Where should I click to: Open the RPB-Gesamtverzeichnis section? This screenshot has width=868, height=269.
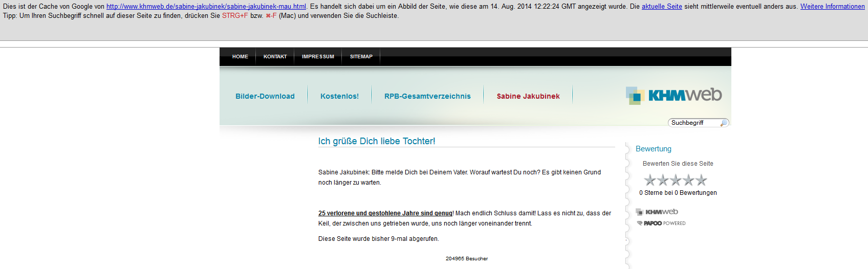[x=427, y=96]
